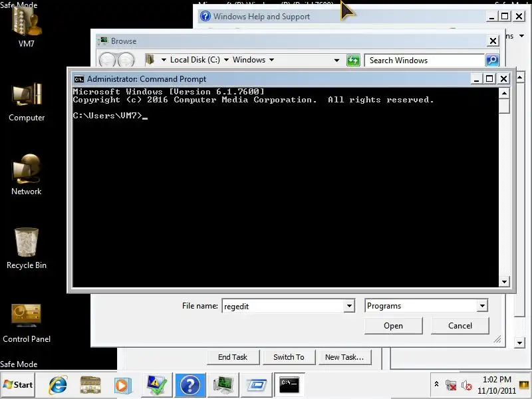Click the Back button in the Browse dialog
Viewport: 532px width, 399px height.
pyautogui.click(x=107, y=60)
